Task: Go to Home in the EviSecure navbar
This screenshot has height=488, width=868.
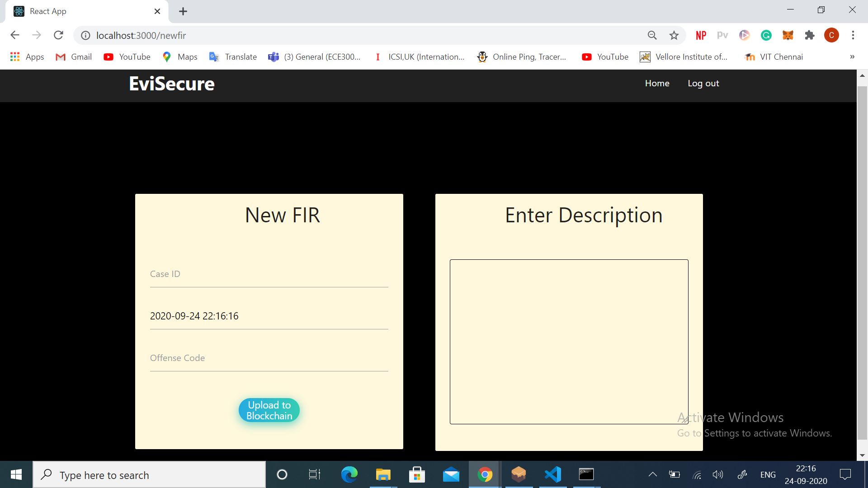Action: tap(657, 83)
